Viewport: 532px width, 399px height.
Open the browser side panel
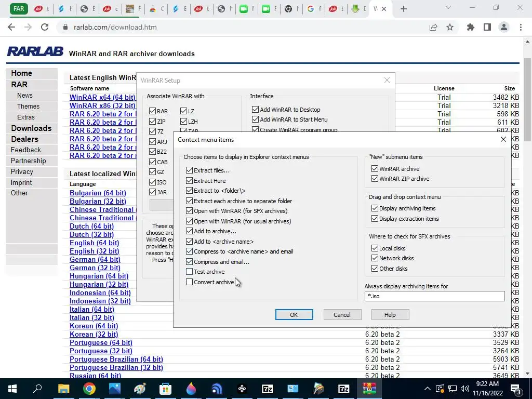487,27
